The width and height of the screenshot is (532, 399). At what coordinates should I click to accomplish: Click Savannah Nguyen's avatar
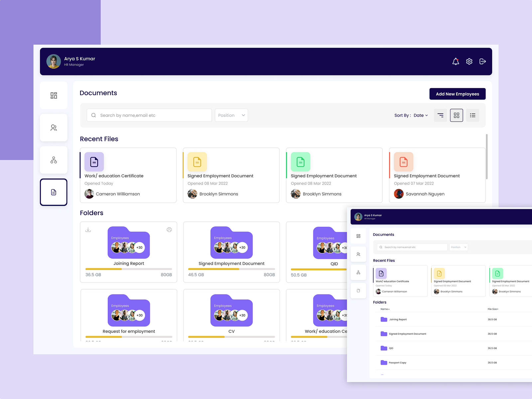399,194
